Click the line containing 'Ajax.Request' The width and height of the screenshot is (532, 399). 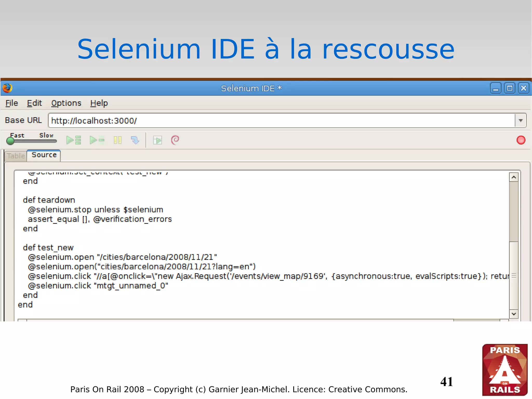click(268, 276)
